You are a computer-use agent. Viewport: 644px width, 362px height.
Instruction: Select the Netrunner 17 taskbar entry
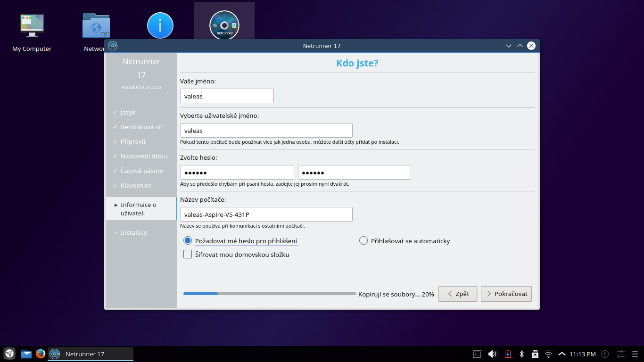[91, 354]
